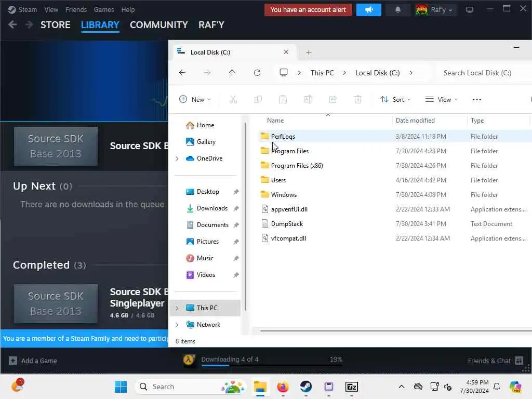This screenshot has width=532, height=399.
Task: Click the Rename icon in Explorer toolbar
Action: (x=308, y=99)
